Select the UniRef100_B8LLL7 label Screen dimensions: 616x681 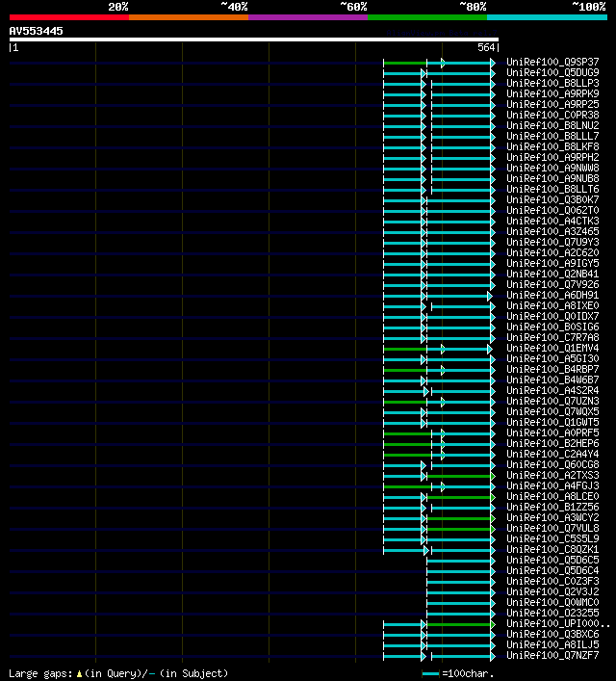pos(552,136)
